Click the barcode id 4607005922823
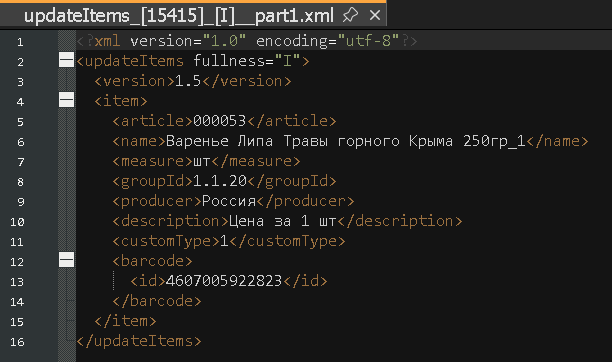The image size is (612, 362). (x=224, y=281)
